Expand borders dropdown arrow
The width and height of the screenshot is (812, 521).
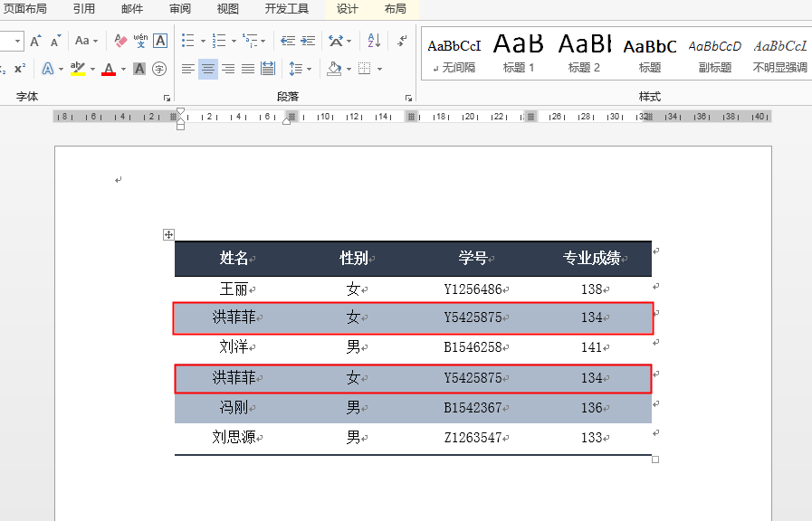(379, 69)
